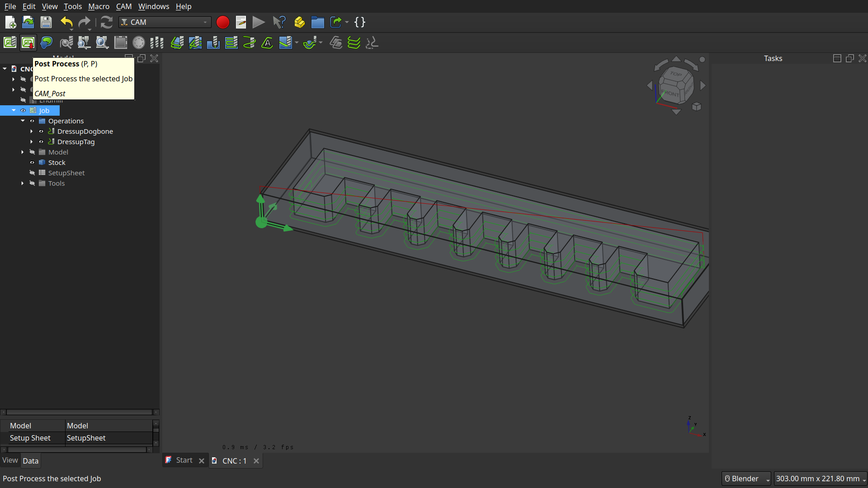Screen dimensions: 868x488
Task: Select SetupSheet in the model tree
Action: point(66,173)
